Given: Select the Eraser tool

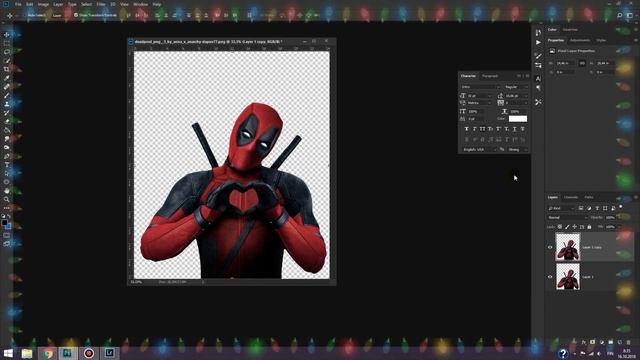Looking at the screenshot, I should point(7,121).
